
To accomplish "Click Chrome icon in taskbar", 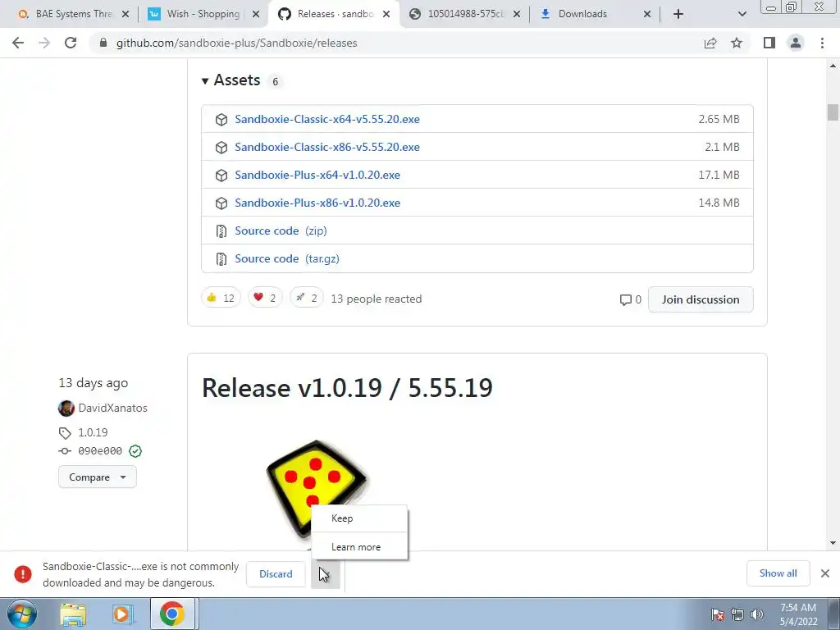I will click(x=172, y=614).
